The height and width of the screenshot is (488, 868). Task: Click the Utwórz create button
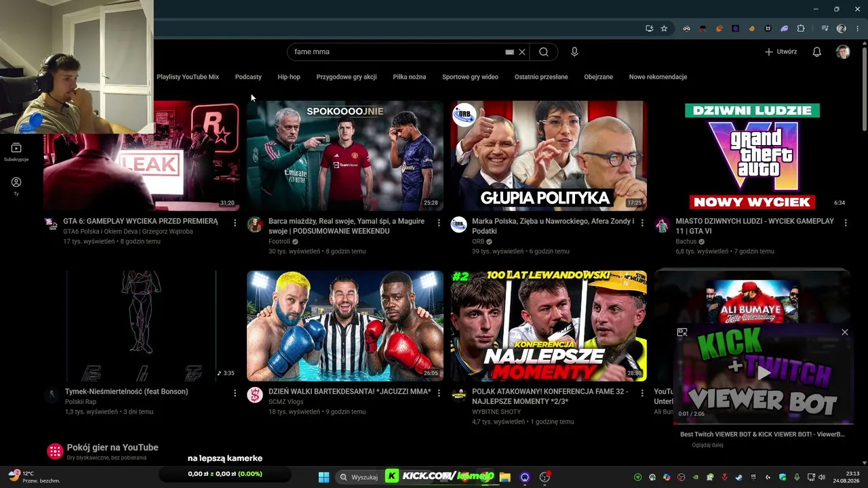(x=781, y=52)
